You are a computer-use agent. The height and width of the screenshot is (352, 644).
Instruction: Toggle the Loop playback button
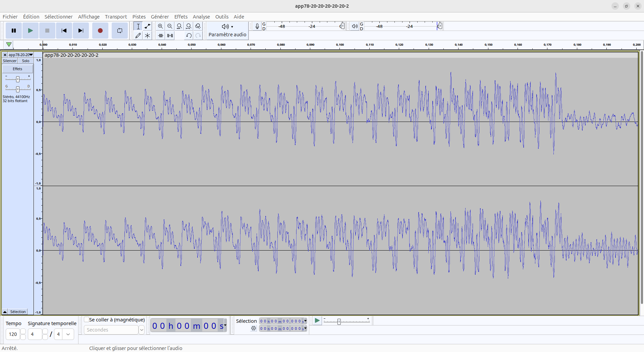click(x=119, y=31)
